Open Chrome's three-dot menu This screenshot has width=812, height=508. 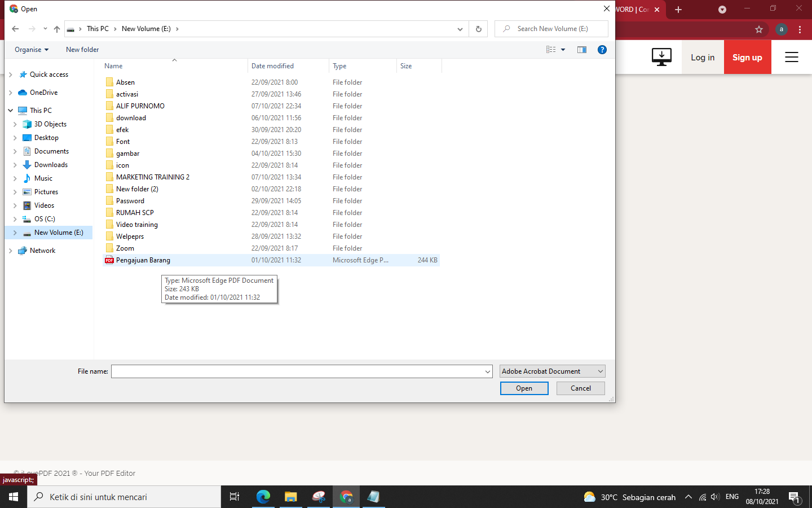[x=800, y=29]
